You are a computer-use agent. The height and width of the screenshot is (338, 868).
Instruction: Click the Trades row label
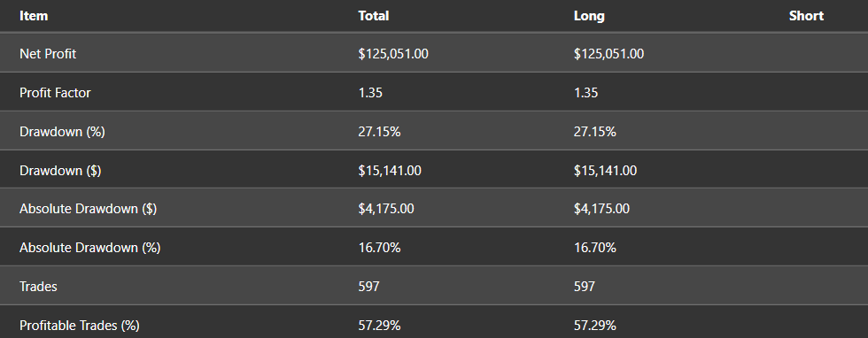pyautogui.click(x=38, y=286)
